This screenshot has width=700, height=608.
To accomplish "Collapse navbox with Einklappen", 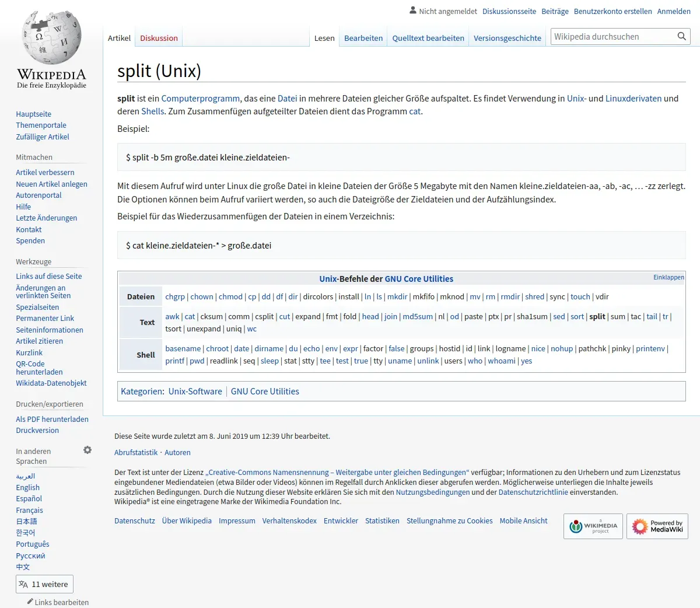I will pyautogui.click(x=668, y=277).
